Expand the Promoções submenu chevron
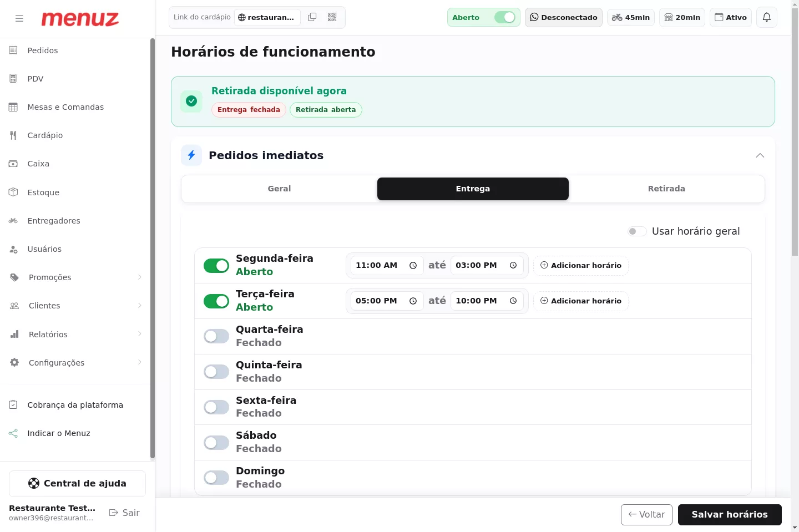 [140, 277]
